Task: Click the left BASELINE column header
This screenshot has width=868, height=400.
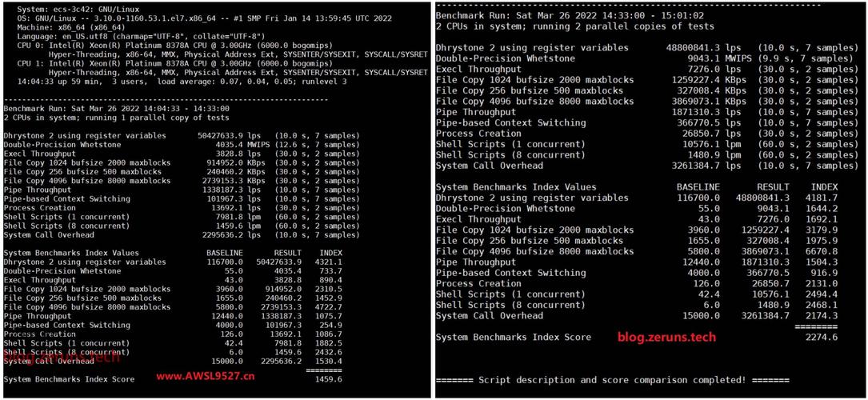Action: click(225, 253)
